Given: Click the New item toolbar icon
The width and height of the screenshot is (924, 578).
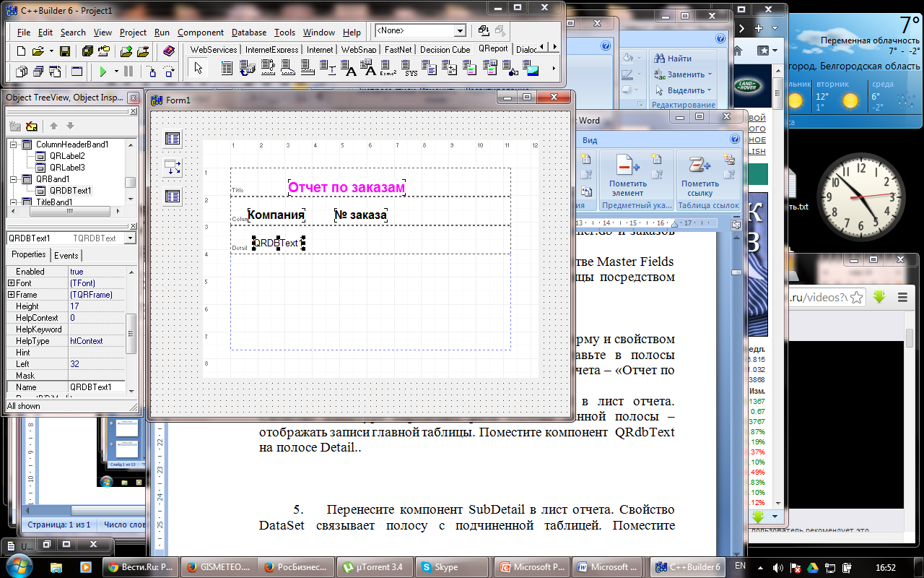Looking at the screenshot, I should point(21,51).
